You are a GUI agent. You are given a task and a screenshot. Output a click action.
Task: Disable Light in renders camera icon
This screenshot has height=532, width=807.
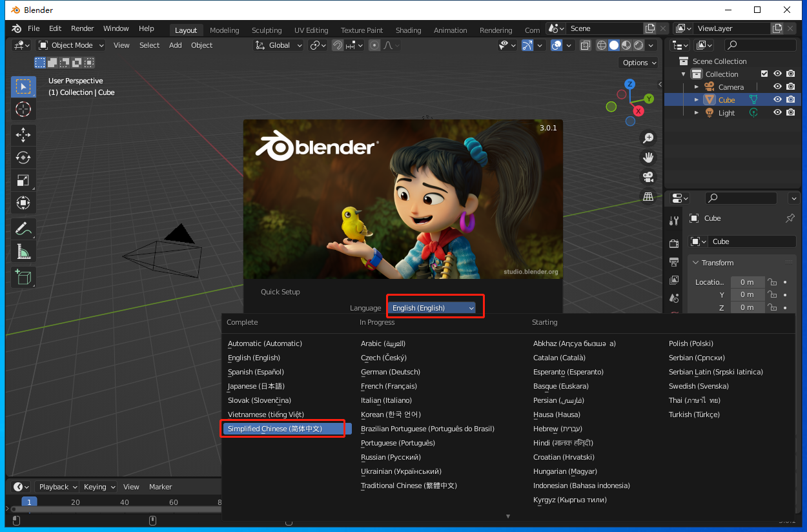tap(790, 112)
